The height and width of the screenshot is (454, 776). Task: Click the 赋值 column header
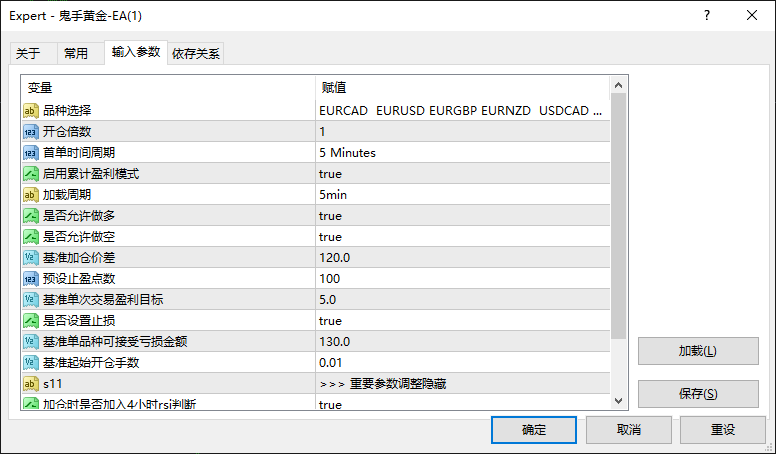[x=462, y=88]
